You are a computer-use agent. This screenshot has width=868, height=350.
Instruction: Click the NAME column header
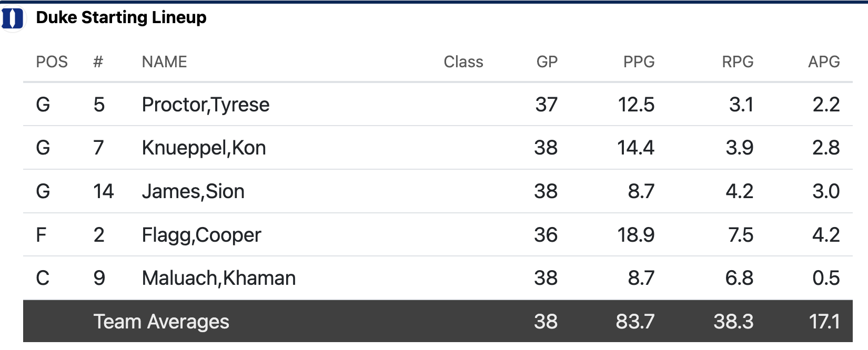[164, 62]
